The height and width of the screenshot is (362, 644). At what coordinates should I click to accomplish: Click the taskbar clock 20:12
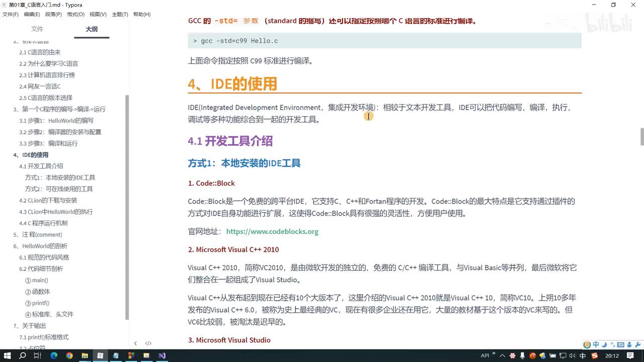612,355
